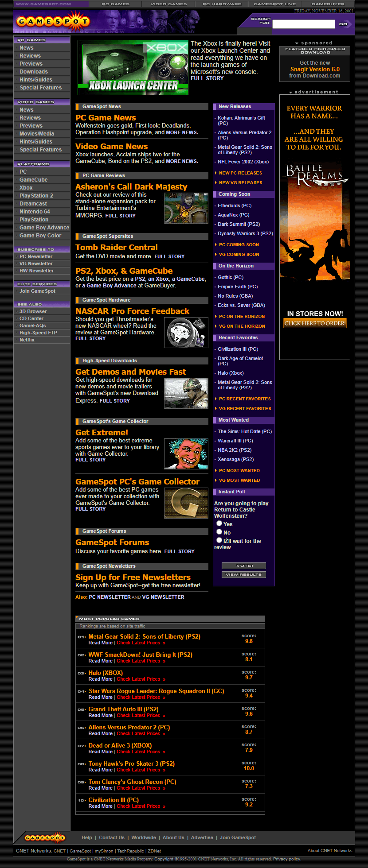
Task: Select the Yes poll option
Action: click(219, 523)
